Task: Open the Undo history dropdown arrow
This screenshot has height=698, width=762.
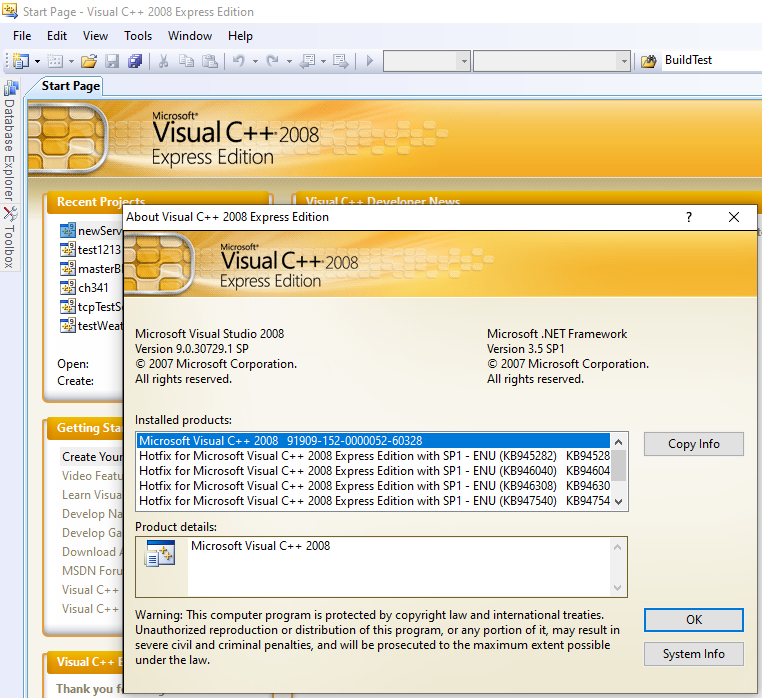Action: tap(255, 61)
